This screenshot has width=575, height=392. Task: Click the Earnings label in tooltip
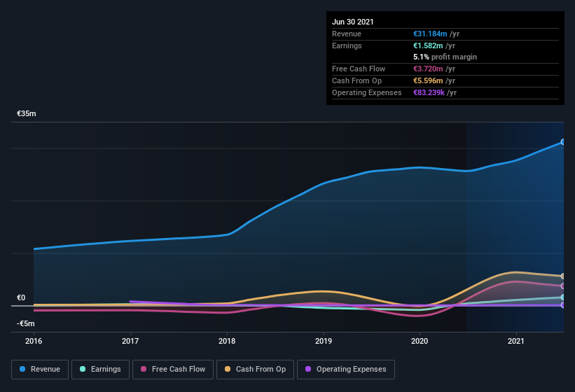347,45
